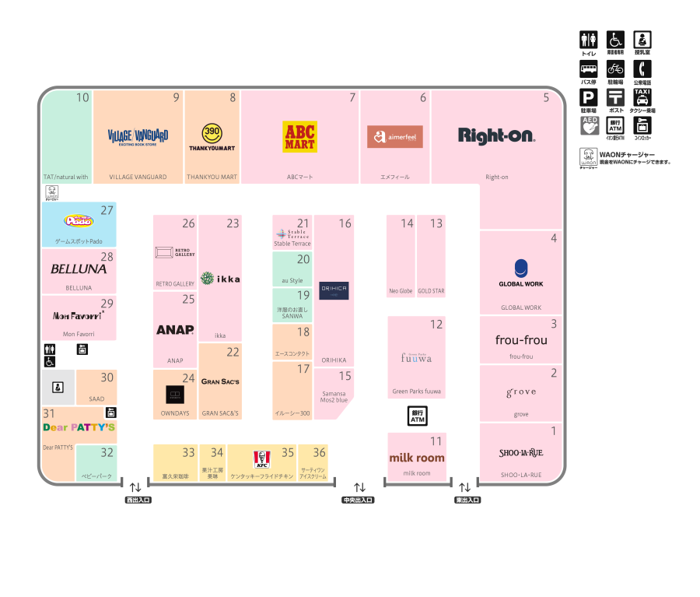Click the coin locker icon below Mon Favorri
The image size is (700, 597).
coord(82,349)
